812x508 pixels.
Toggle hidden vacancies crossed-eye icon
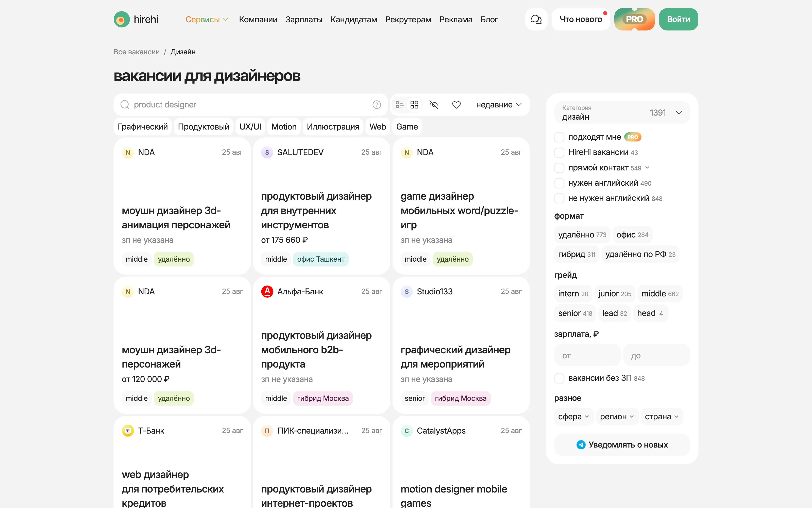433,104
